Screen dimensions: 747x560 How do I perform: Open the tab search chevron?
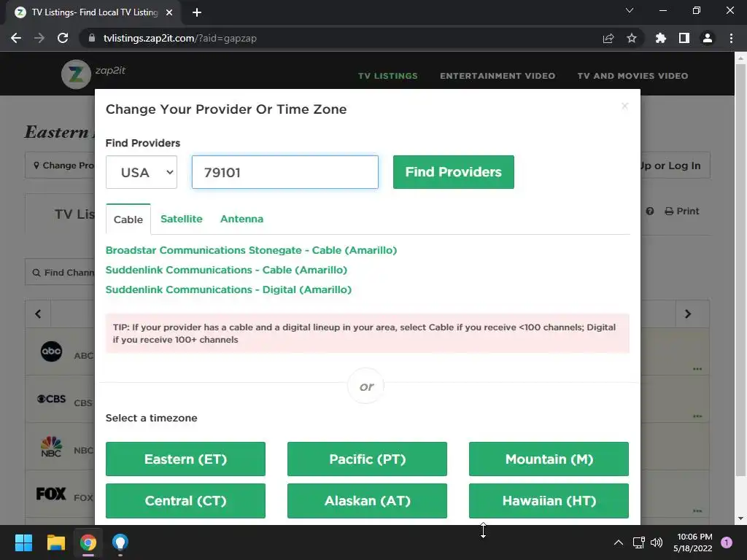[630, 10]
